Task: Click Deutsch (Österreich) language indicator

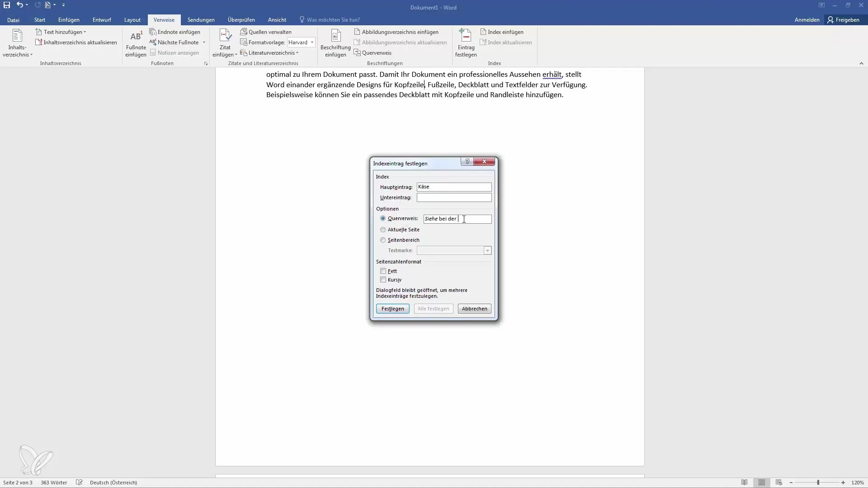Action: (x=113, y=483)
